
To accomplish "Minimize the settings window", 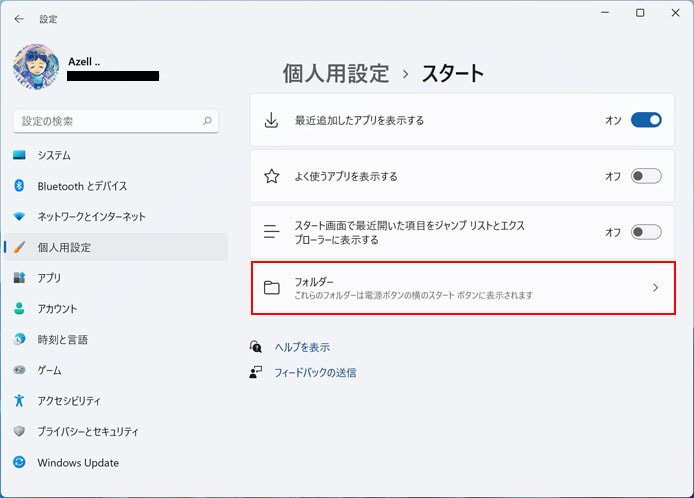I will [605, 13].
